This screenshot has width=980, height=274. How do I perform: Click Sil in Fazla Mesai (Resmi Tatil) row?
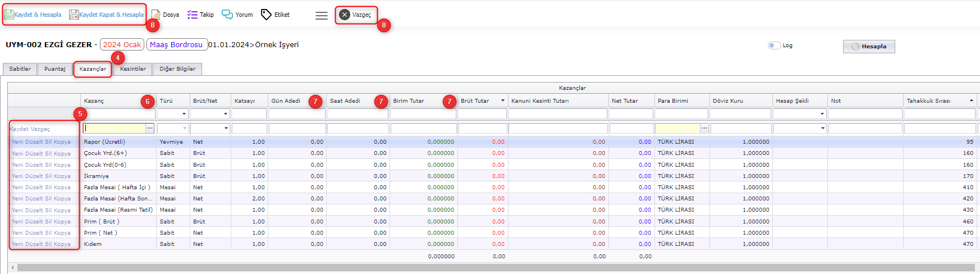48,211
